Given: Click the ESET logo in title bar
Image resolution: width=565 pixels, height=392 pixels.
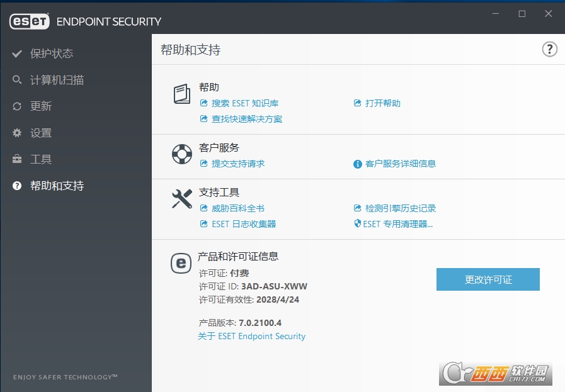Looking at the screenshot, I should 30,21.
